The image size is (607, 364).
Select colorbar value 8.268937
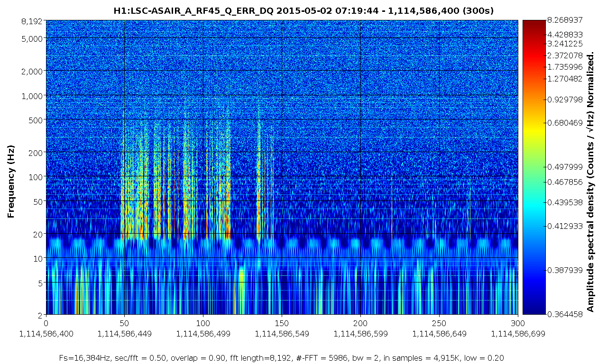point(564,20)
